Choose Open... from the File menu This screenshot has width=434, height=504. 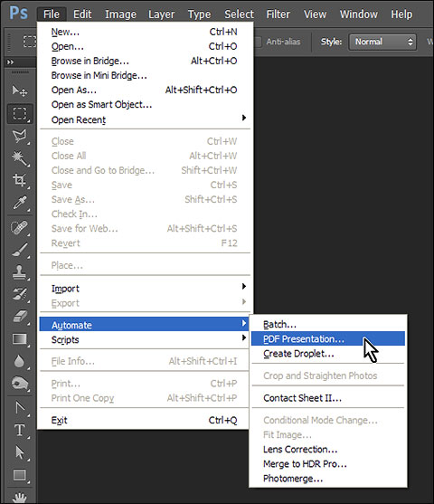[145, 46]
